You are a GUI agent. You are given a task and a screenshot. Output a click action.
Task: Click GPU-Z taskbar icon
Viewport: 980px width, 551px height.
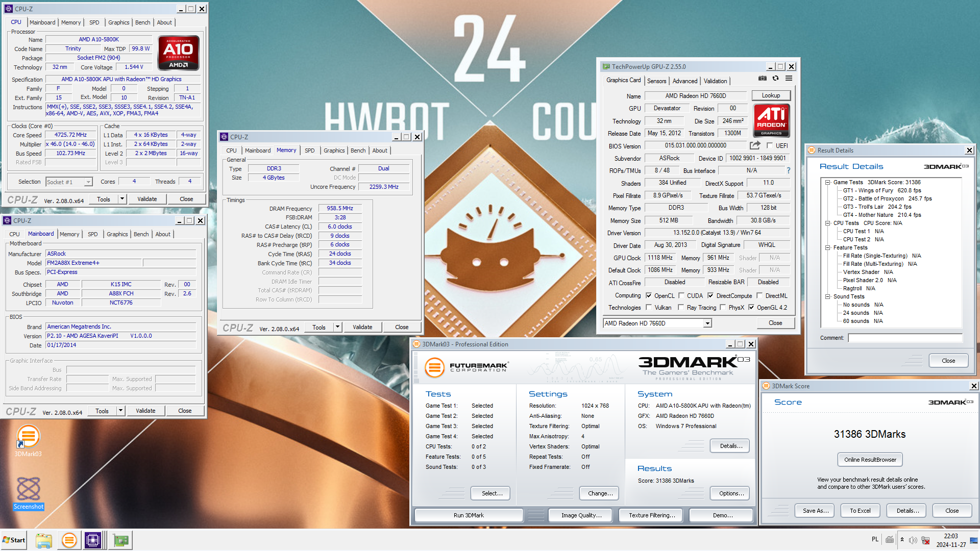click(121, 540)
